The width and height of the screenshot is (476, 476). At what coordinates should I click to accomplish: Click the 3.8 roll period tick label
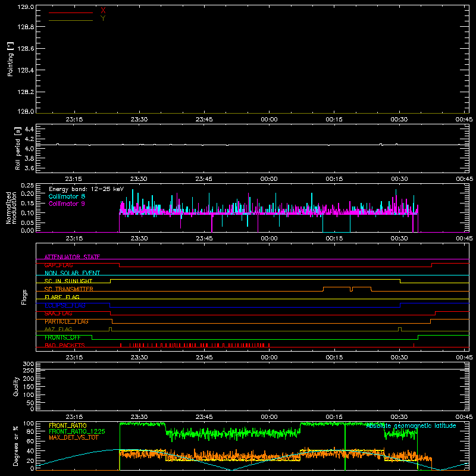[x=29, y=158]
